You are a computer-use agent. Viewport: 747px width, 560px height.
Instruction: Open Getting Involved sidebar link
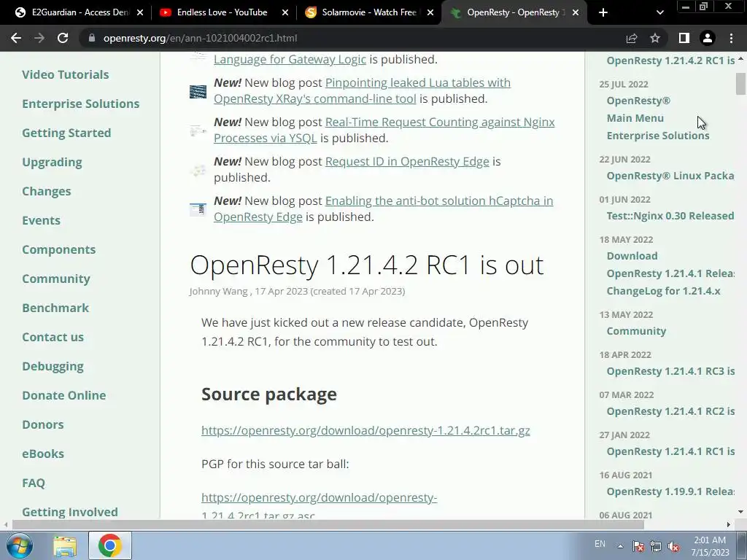[69, 512]
